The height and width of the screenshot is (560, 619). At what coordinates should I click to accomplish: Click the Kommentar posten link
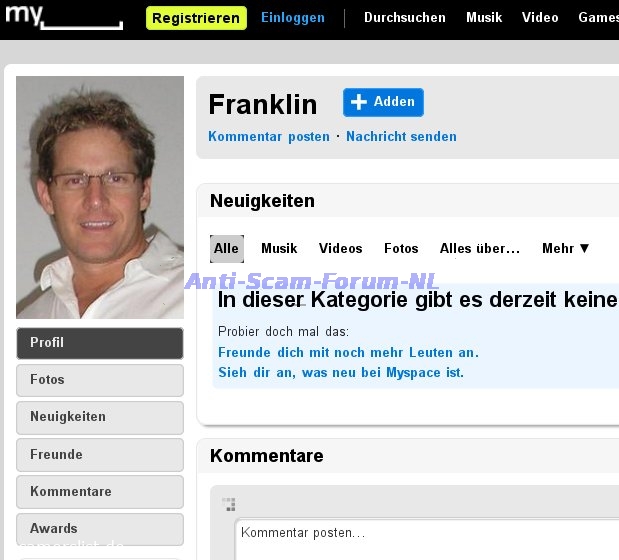coord(269,137)
